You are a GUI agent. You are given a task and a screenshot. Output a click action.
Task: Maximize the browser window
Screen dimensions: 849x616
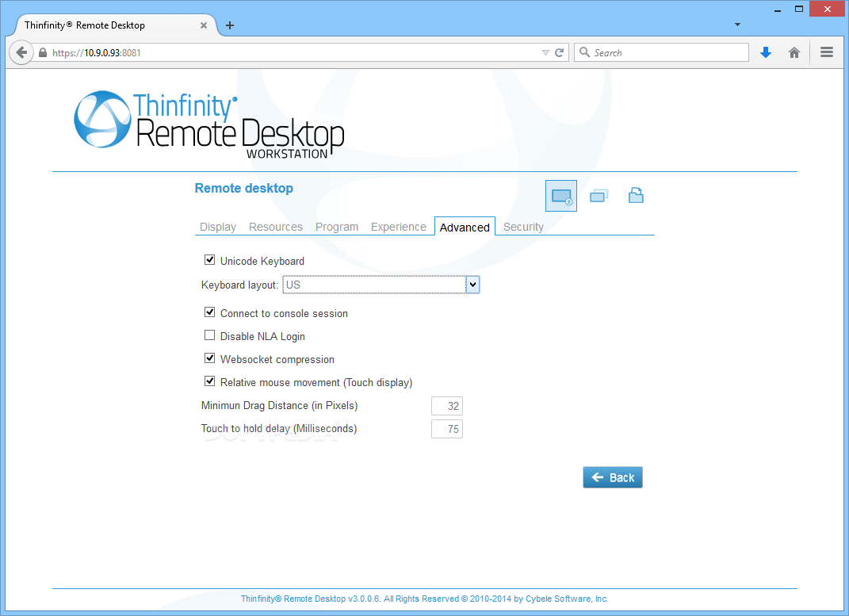click(x=798, y=10)
